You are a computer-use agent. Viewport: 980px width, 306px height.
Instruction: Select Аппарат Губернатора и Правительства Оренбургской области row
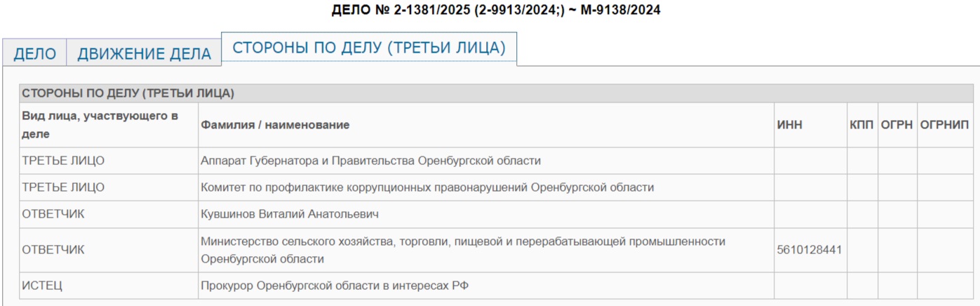click(x=370, y=161)
